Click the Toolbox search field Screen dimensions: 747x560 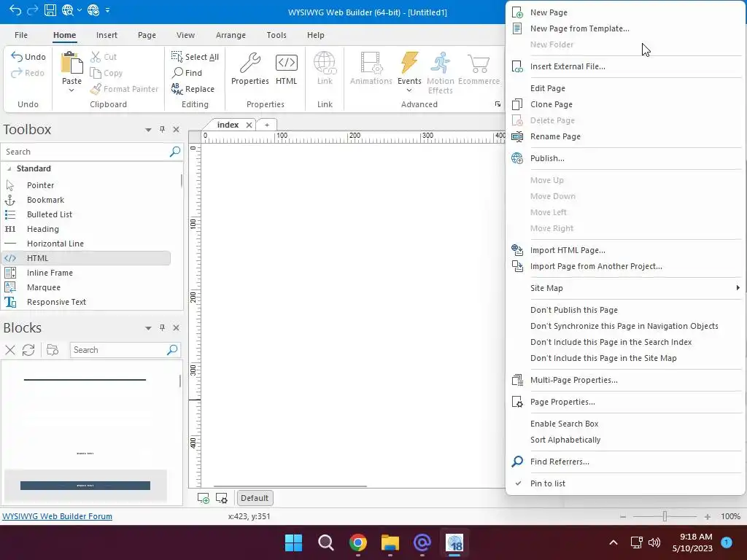86,152
